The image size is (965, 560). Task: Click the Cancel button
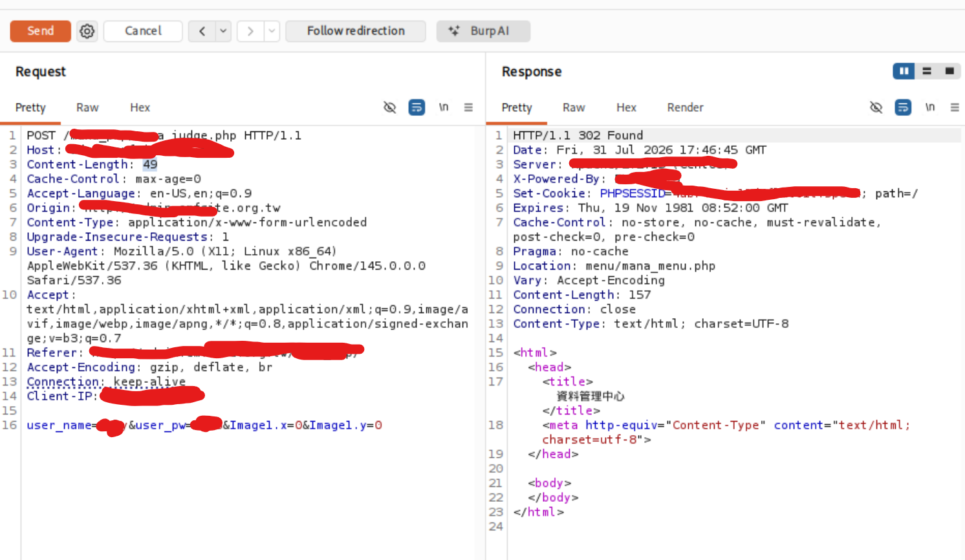point(143,31)
